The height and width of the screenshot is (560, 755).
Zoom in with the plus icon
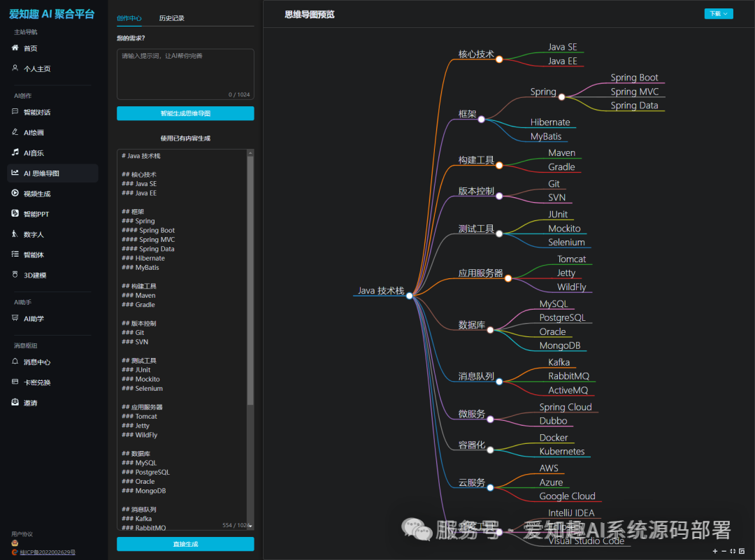point(714,551)
